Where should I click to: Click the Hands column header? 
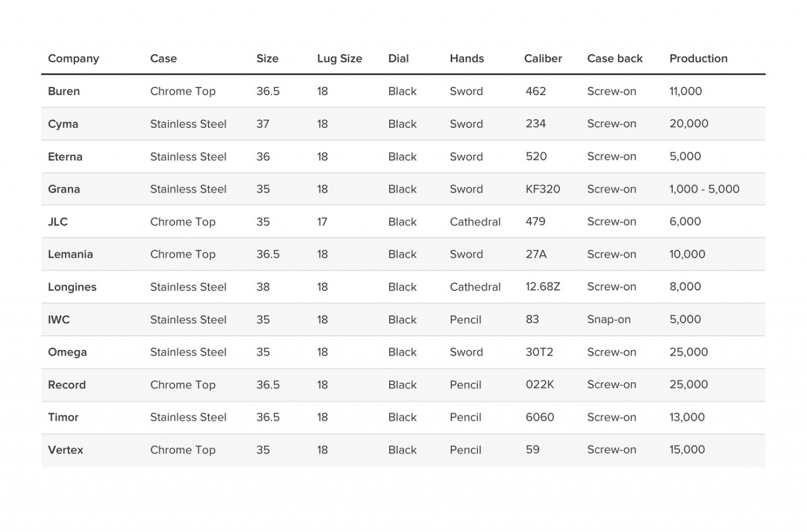467,59
